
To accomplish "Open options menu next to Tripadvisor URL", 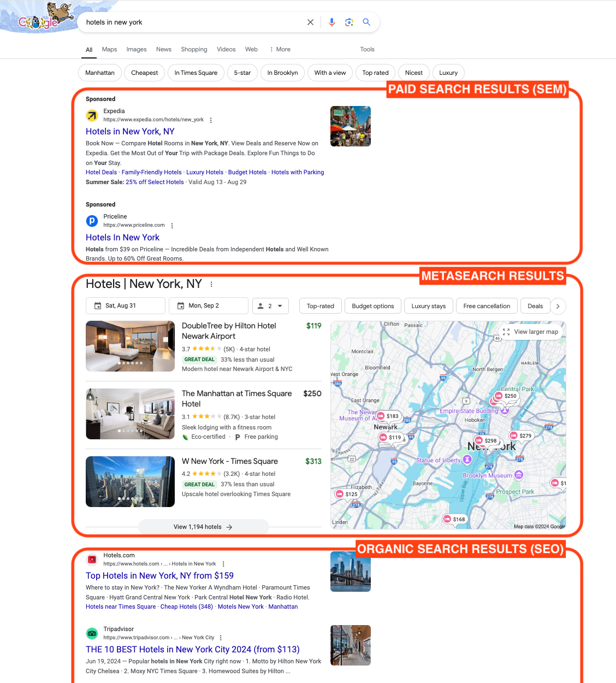I will tap(221, 638).
